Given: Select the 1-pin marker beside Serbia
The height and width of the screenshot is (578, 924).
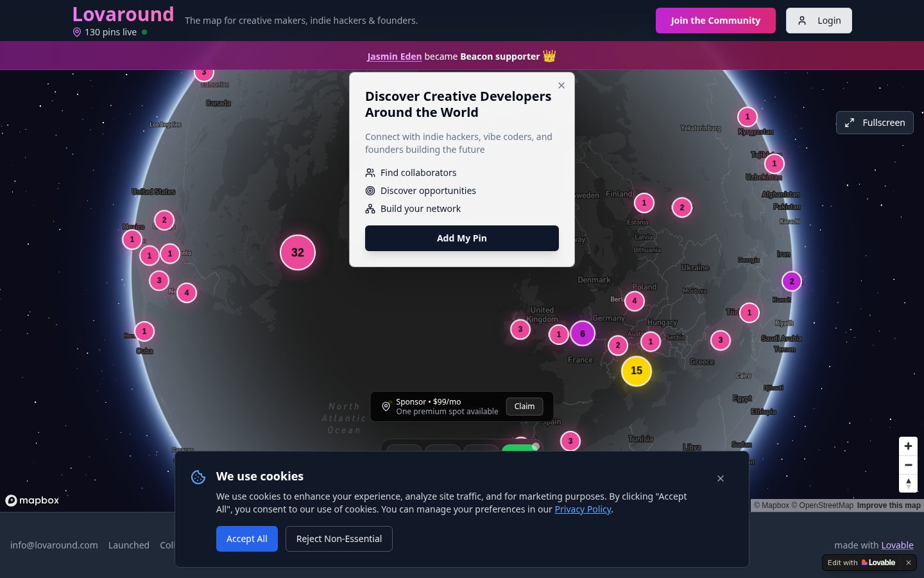Looking at the screenshot, I should [651, 342].
